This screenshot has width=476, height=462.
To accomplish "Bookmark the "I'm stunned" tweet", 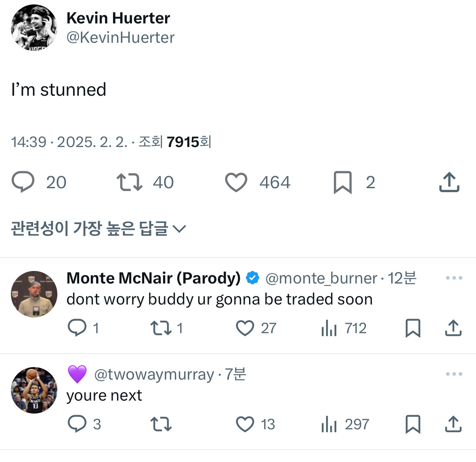I will point(342,182).
